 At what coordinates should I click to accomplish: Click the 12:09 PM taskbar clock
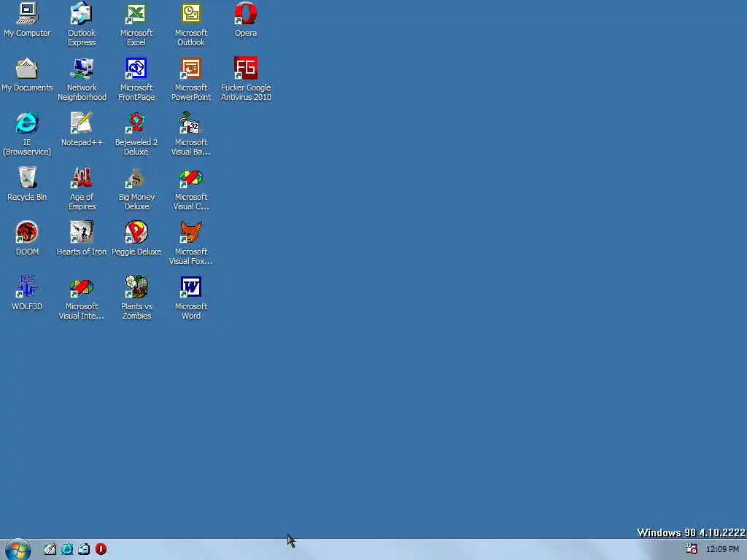tap(722, 549)
